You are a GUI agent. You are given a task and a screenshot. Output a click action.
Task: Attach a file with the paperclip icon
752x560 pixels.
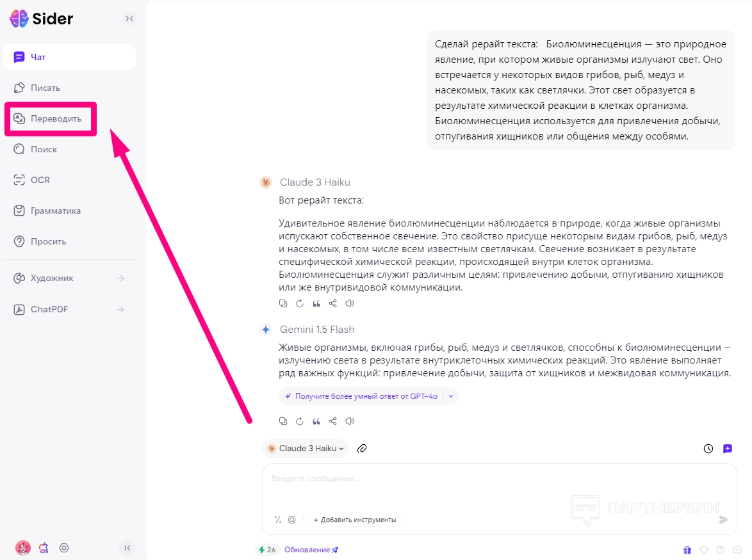(x=362, y=449)
